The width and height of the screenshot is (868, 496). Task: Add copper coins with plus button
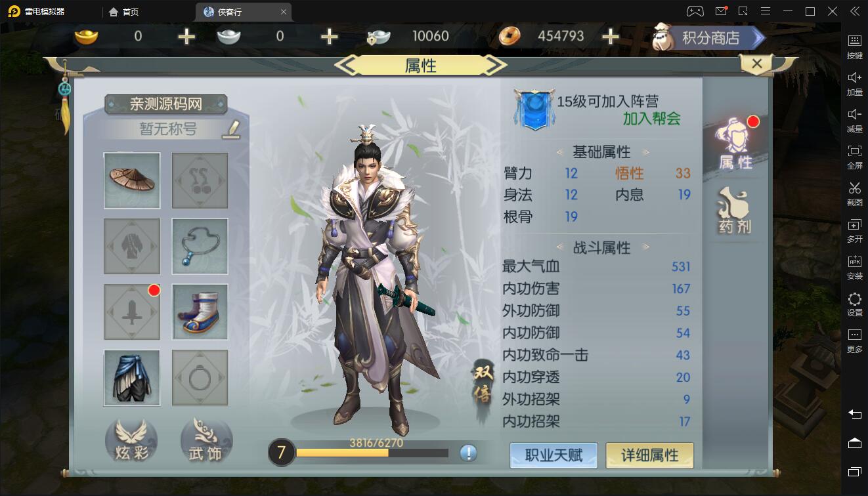point(611,37)
